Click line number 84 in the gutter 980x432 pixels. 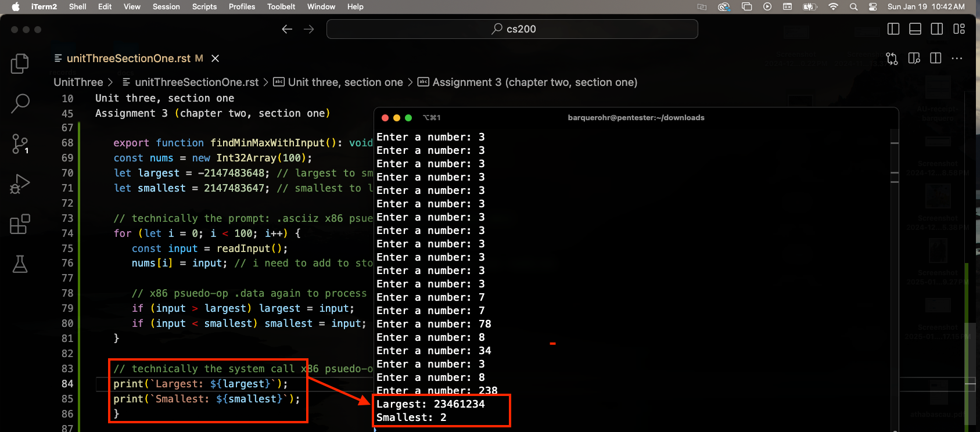click(x=67, y=384)
